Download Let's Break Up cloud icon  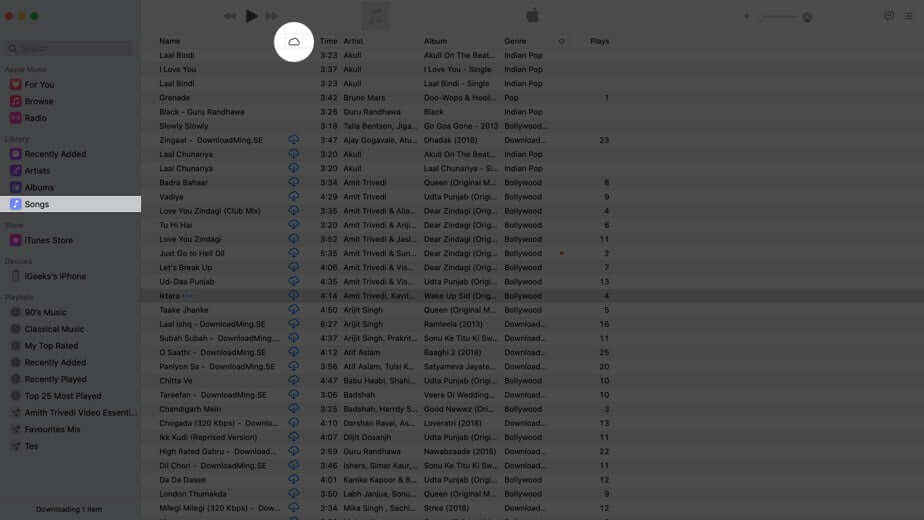tap(293, 267)
